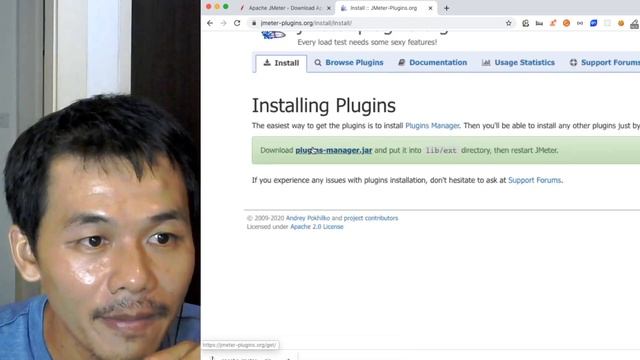Download plugins-manager.jar via the link
The image size is (640, 360).
[x=333, y=150]
